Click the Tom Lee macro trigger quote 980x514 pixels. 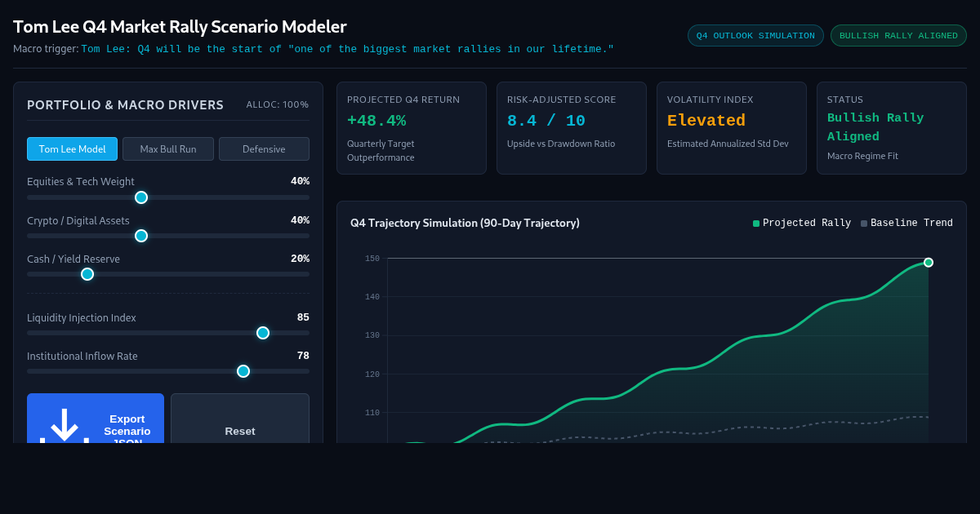point(347,49)
